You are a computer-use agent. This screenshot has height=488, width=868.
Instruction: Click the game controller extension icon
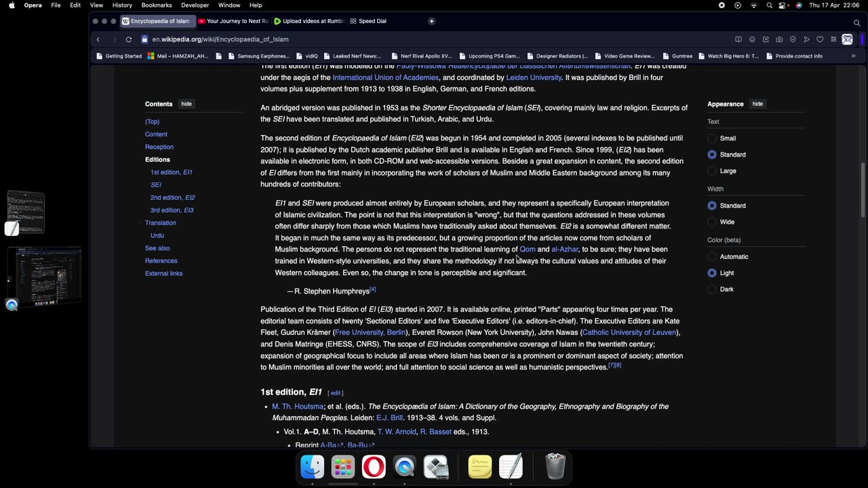tap(847, 39)
